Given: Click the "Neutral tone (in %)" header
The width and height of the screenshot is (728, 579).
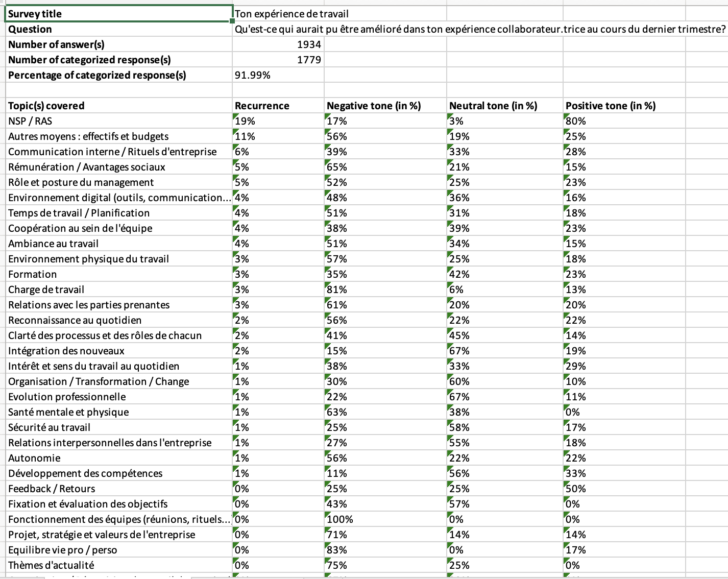Looking at the screenshot, I should point(493,106).
